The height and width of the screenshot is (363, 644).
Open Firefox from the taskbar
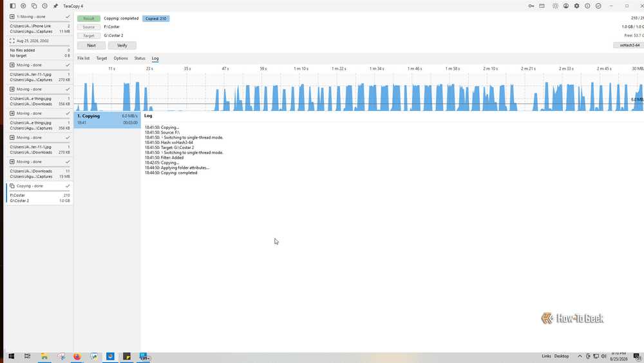coord(77,357)
